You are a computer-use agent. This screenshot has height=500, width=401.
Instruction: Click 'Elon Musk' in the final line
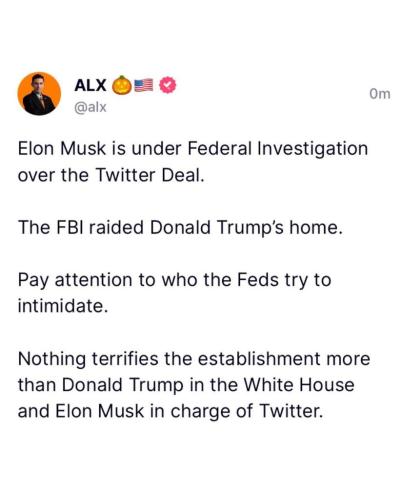[100, 411]
